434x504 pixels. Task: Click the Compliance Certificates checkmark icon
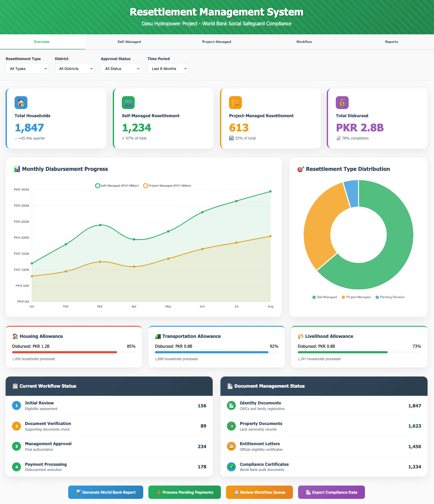click(231, 467)
